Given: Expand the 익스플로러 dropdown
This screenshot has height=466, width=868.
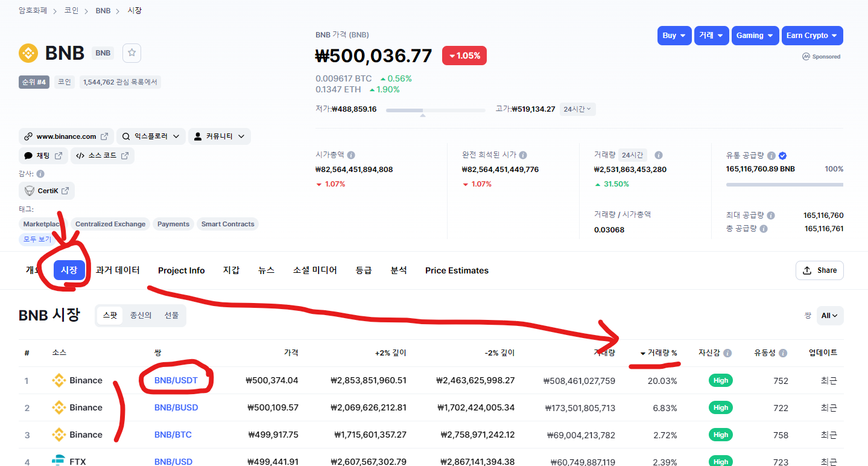Looking at the screenshot, I should pyautogui.click(x=151, y=136).
